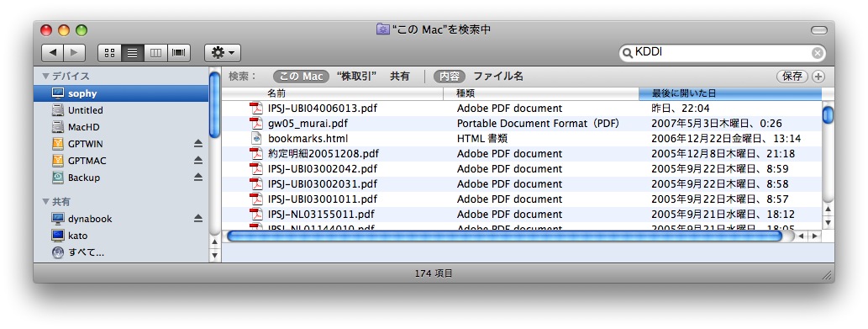Sort by 最後に開いた日 column
Viewport: 868px width, 329px height.
[x=729, y=93]
